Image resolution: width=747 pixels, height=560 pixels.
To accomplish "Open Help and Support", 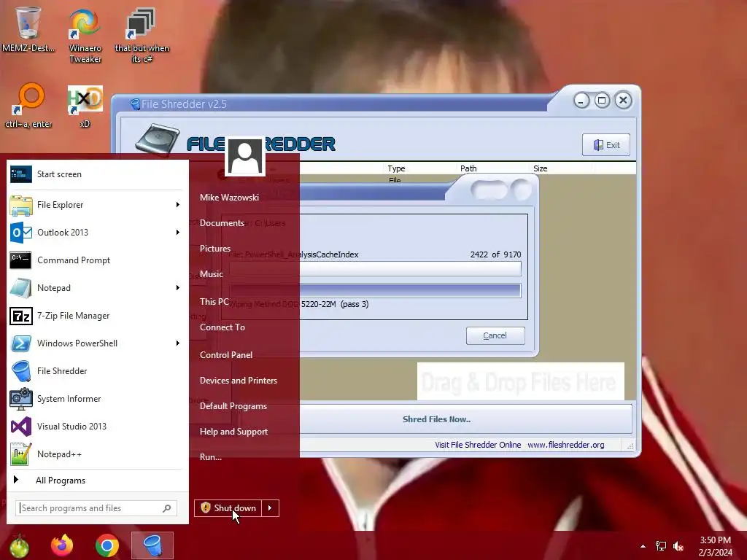I will [x=233, y=432].
